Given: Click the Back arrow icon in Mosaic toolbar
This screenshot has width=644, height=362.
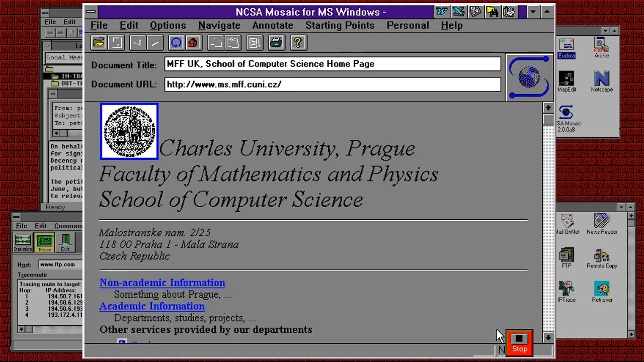Looking at the screenshot, I should tap(137, 43).
